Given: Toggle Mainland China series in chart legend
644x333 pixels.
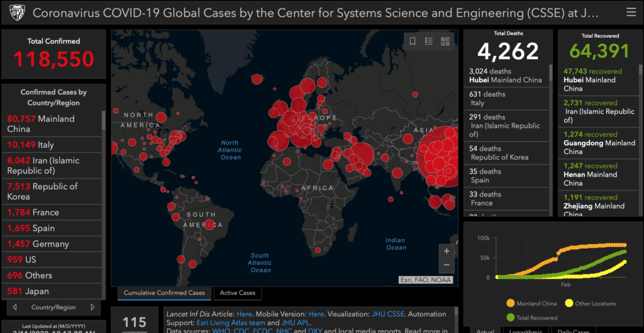Looking at the screenshot, I should [531, 303].
